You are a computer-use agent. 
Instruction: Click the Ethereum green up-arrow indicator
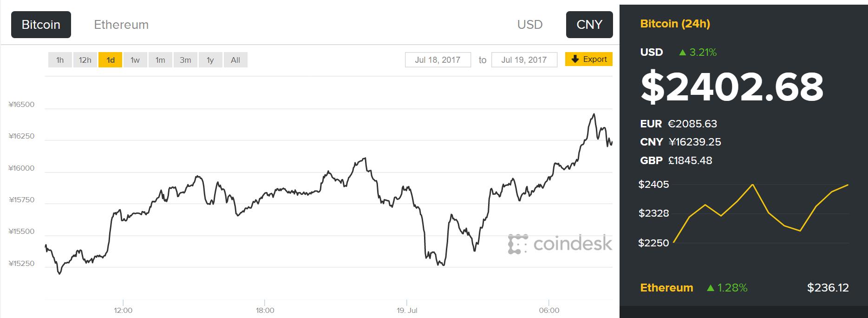(710, 288)
